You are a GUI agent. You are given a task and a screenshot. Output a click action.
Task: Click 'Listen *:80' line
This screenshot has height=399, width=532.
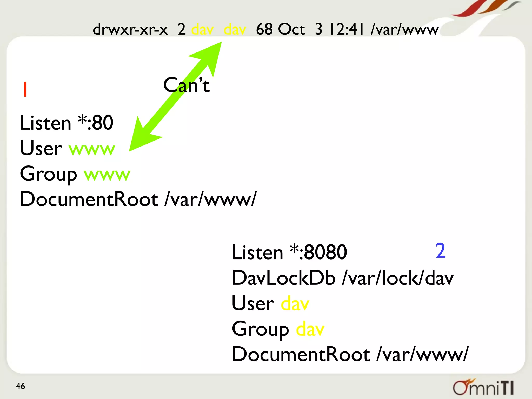click(66, 122)
